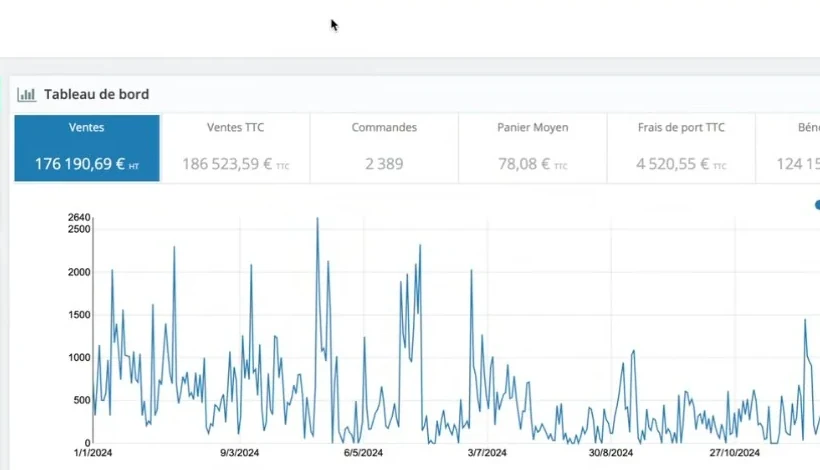
Task: Select the Frais de port TTC tab
Action: [681, 148]
